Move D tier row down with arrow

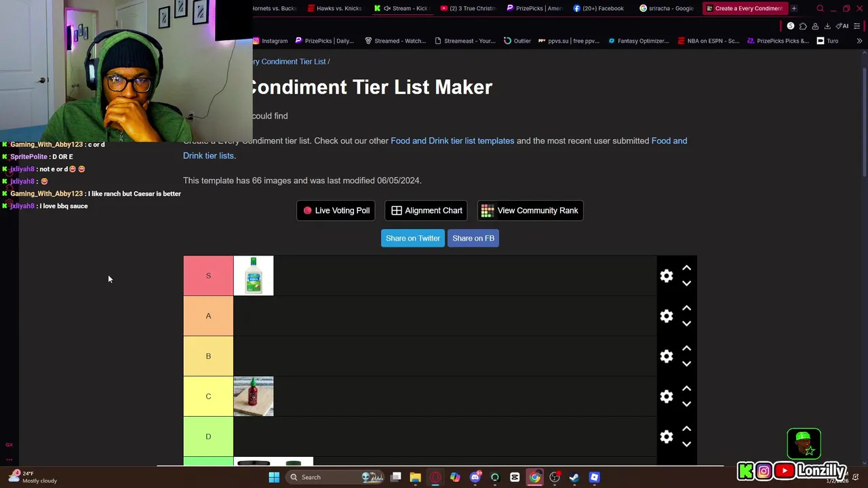[x=686, y=444]
